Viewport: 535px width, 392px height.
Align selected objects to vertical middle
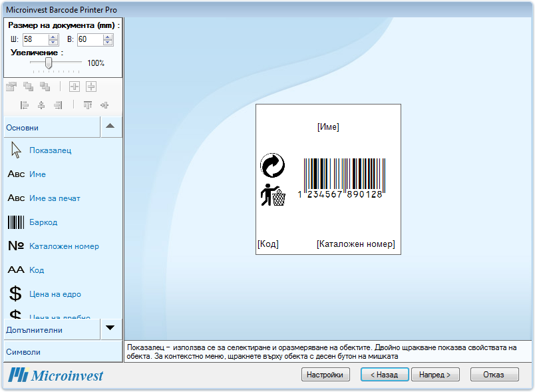(104, 105)
